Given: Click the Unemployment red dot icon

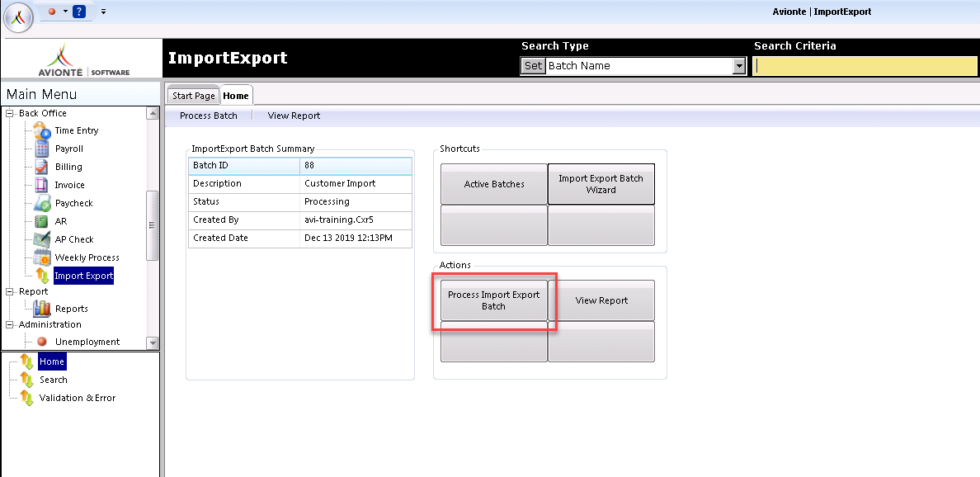Looking at the screenshot, I should click(42, 342).
